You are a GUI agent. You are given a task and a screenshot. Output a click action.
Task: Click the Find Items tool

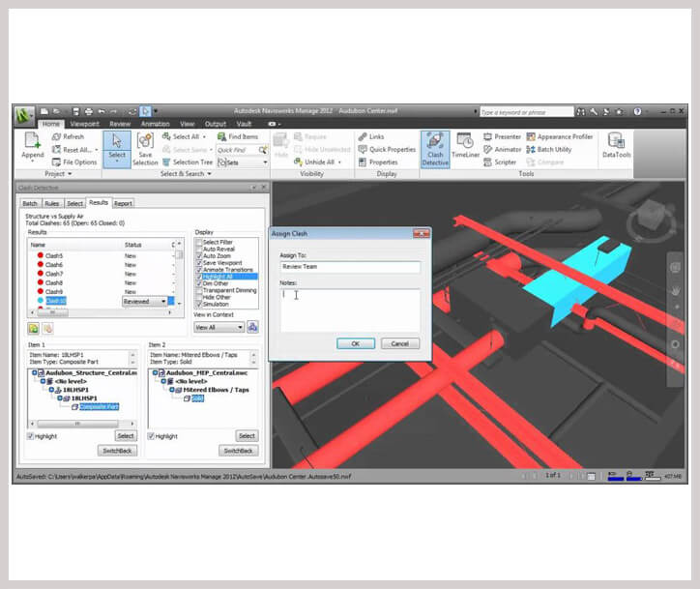pyautogui.click(x=238, y=136)
